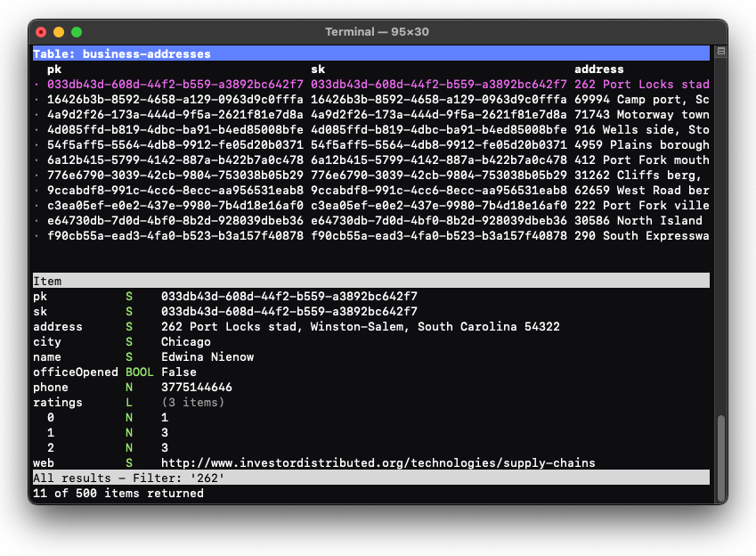Image resolution: width=756 pixels, height=556 pixels.
Task: Click the sk column header
Action: coord(318,69)
